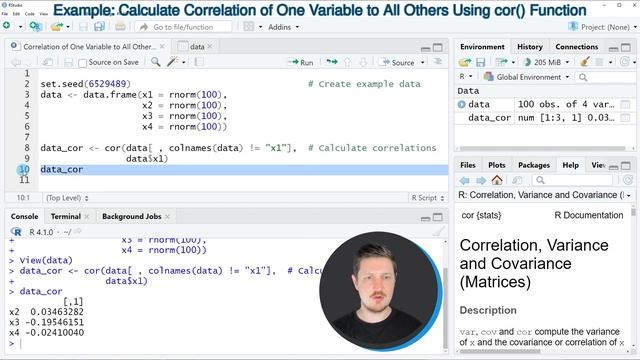Click the Help pane horizontal scrollbar
The height and width of the screenshot is (360, 640).
pos(500,351)
